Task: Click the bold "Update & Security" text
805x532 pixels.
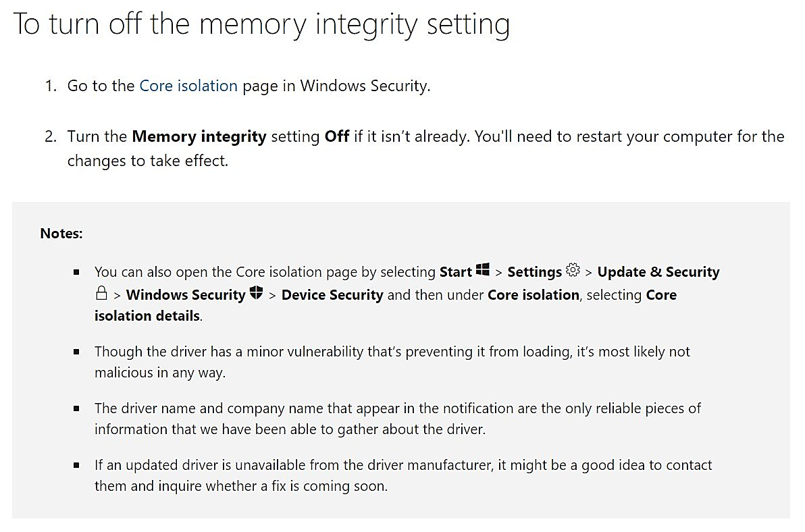Action: (658, 272)
